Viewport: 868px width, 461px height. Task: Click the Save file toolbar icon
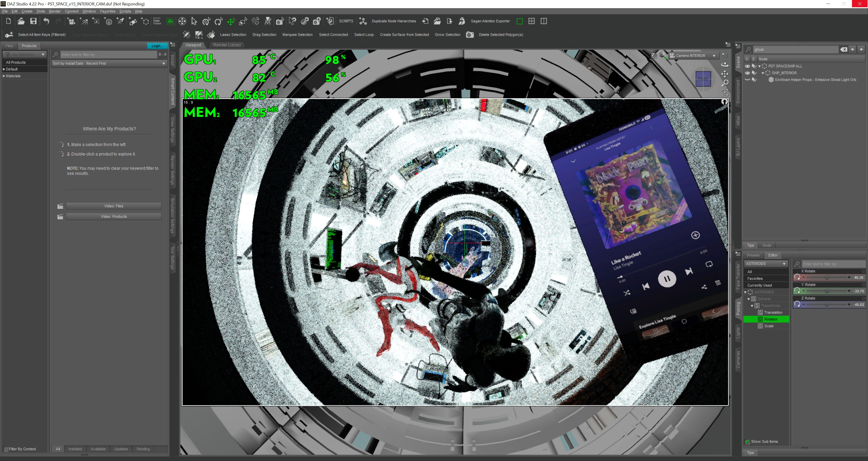click(x=33, y=21)
